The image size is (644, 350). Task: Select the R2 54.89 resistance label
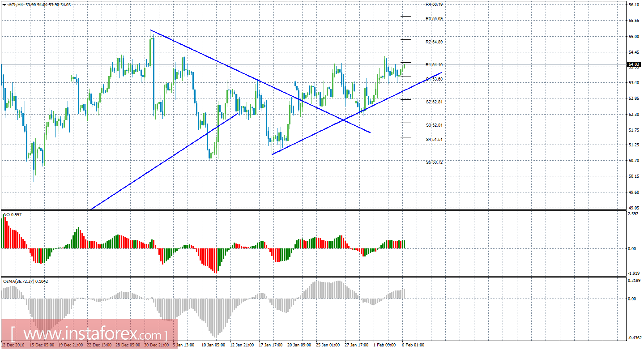coord(434,42)
